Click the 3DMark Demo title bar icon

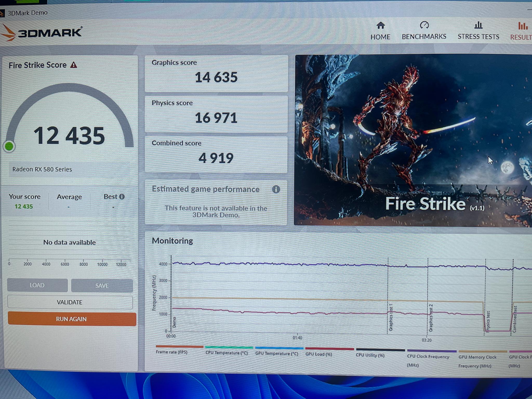pyautogui.click(x=3, y=13)
